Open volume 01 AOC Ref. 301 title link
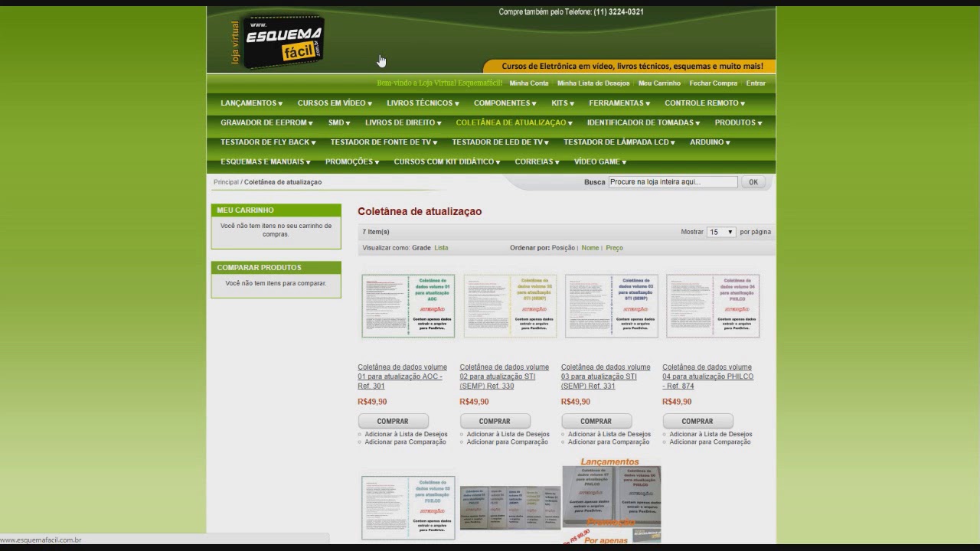This screenshot has width=980, height=551. [402, 377]
